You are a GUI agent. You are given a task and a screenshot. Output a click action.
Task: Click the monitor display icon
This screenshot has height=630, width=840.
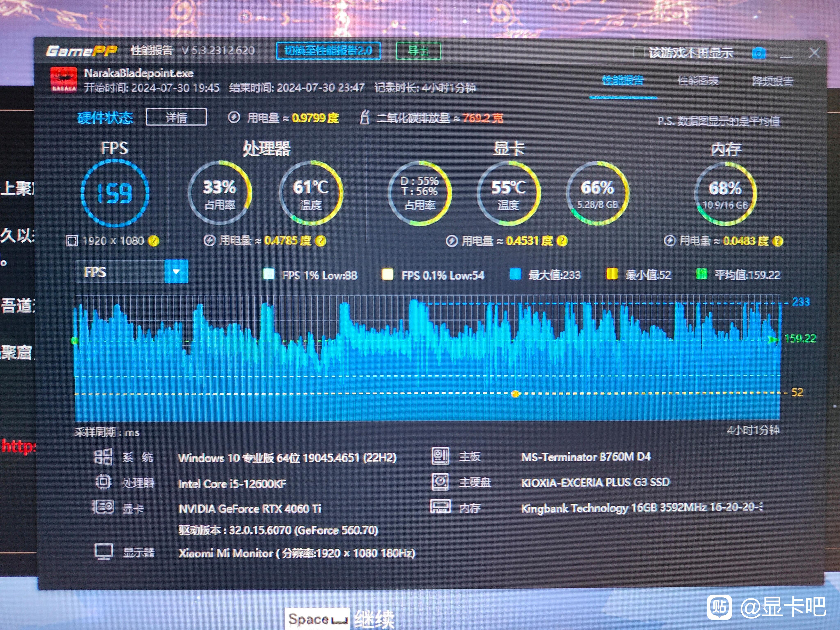103,552
